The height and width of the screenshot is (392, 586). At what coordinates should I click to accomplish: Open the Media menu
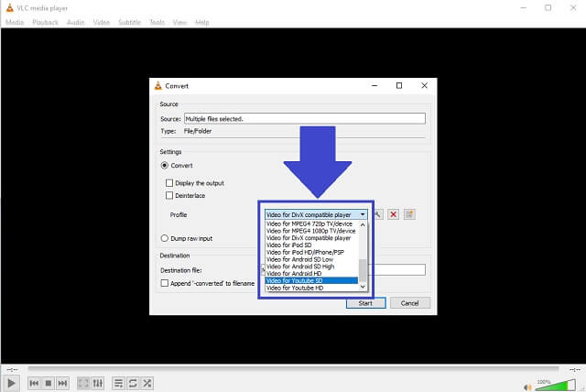coord(15,22)
